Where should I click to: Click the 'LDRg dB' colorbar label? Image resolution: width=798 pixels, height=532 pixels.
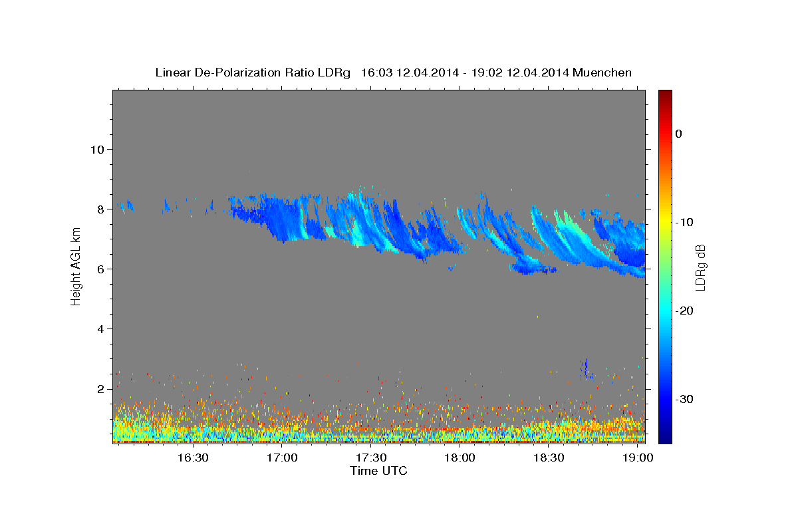[x=700, y=267]
